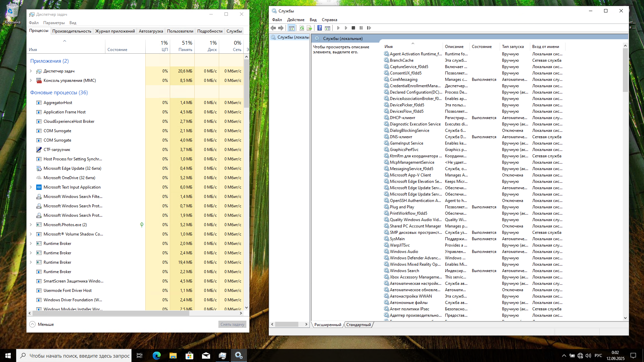Click the Microsoft Edge Update process icon

39,168
